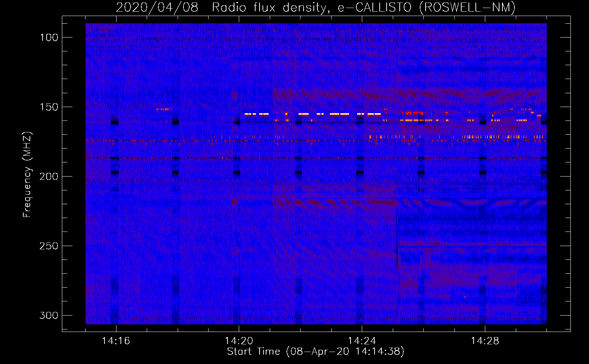Click the plot title 'Radio flux density, e-CALLISTO (ROSWELL-NM)'
Viewport: 589px width, 364px height.
click(364, 8)
